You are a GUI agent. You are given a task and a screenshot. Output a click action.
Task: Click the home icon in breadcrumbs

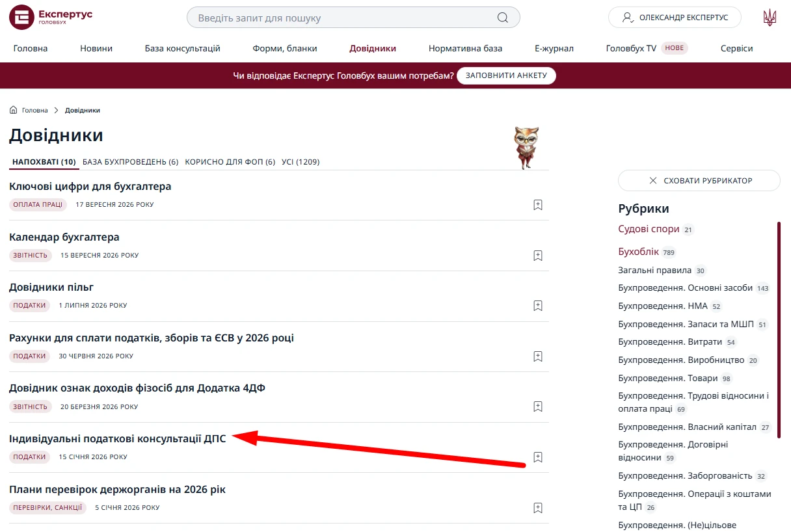(13, 110)
